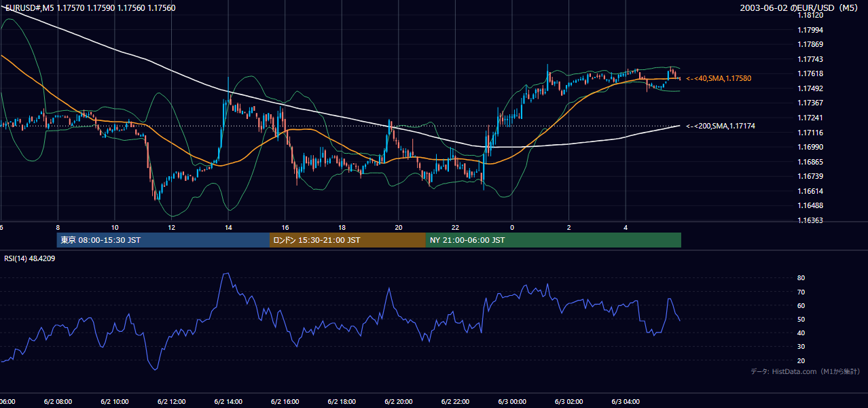Click the 6/3 00:00 bottom date label
Viewport: 868px width, 408px height.
coord(512,402)
